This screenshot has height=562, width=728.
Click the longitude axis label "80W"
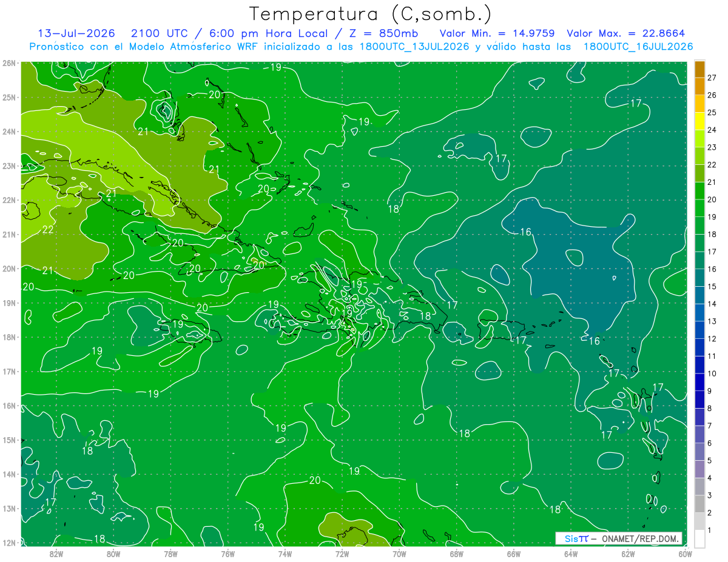tap(113, 553)
